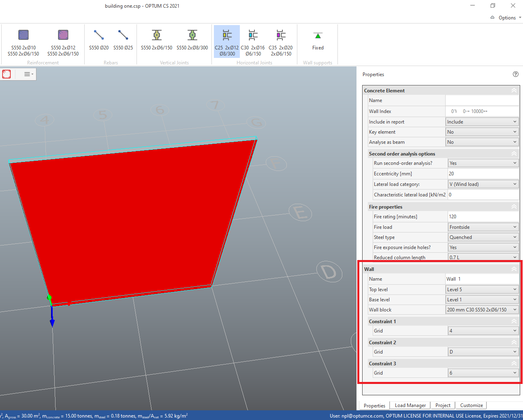Open the Wall block dropdown
Image resolution: width=523 pixels, height=420 pixels.
pyautogui.click(x=482, y=310)
